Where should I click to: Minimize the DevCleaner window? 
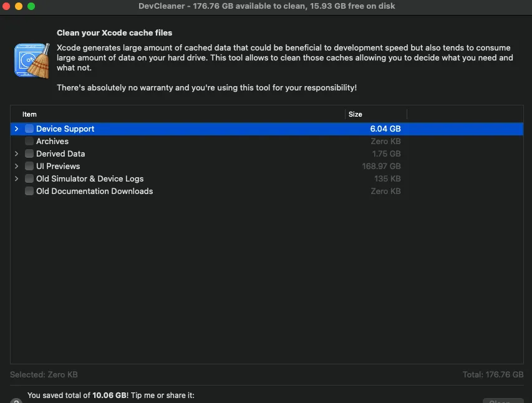click(x=19, y=6)
